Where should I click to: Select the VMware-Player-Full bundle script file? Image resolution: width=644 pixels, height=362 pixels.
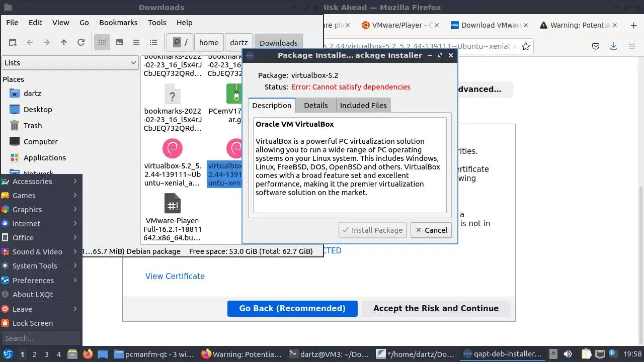click(x=173, y=203)
